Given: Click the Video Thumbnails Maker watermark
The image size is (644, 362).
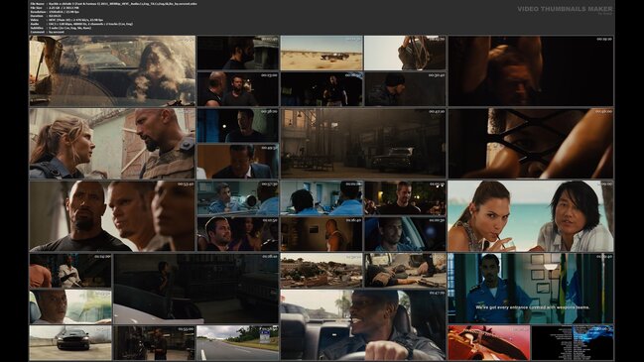Looking at the screenshot, I should [x=565, y=9].
